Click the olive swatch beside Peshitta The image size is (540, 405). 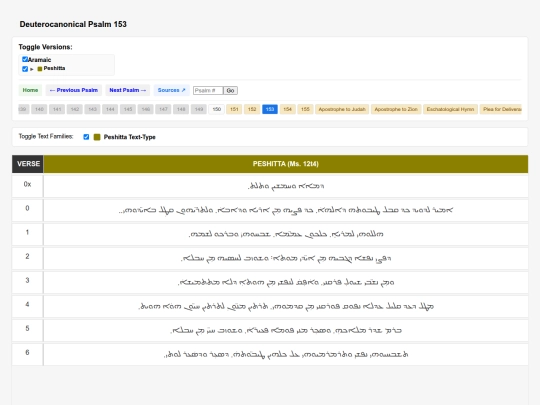click(40, 69)
